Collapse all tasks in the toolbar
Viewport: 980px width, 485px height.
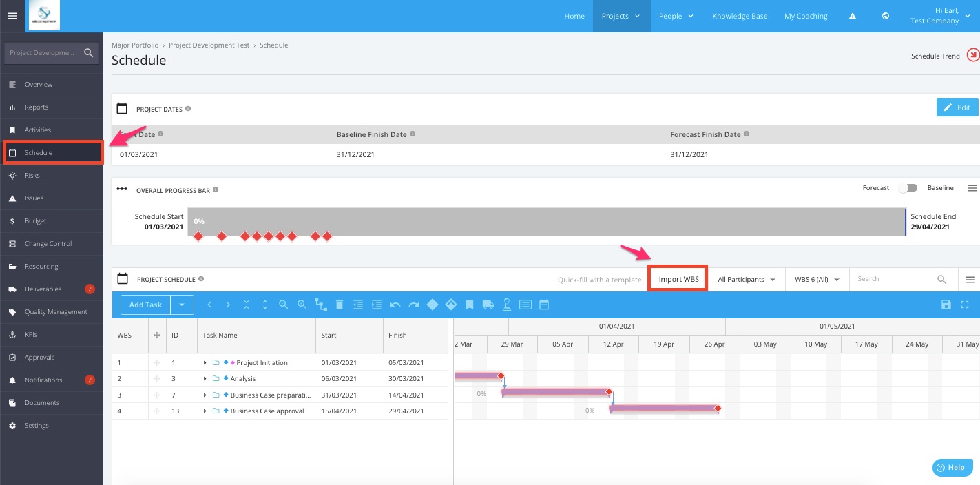coord(247,305)
